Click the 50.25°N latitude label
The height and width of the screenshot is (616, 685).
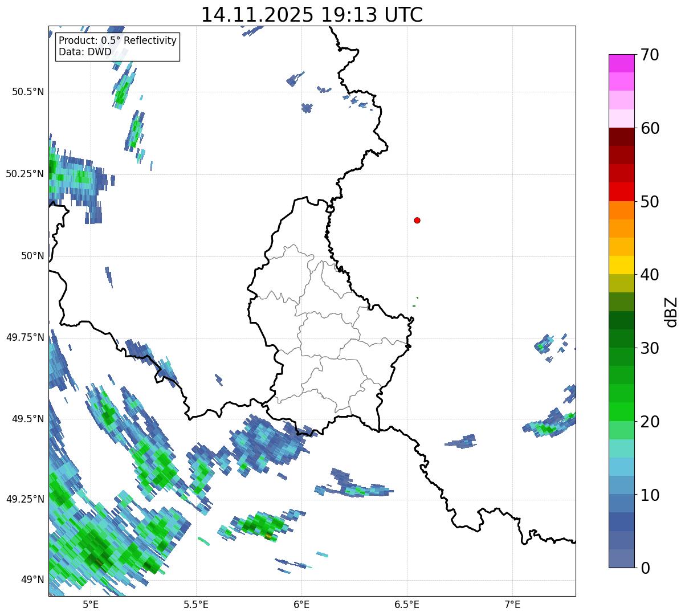pyautogui.click(x=25, y=174)
